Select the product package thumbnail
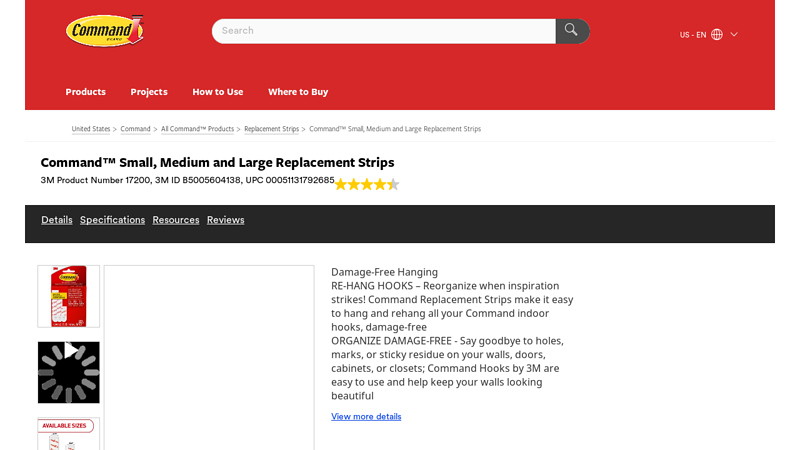This screenshot has height=450, width=800. pyautogui.click(x=68, y=296)
